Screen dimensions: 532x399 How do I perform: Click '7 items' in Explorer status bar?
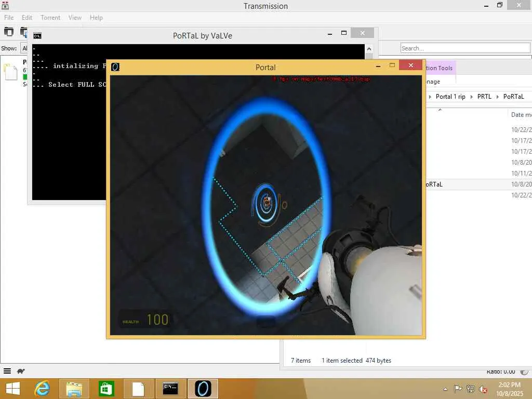301,361
